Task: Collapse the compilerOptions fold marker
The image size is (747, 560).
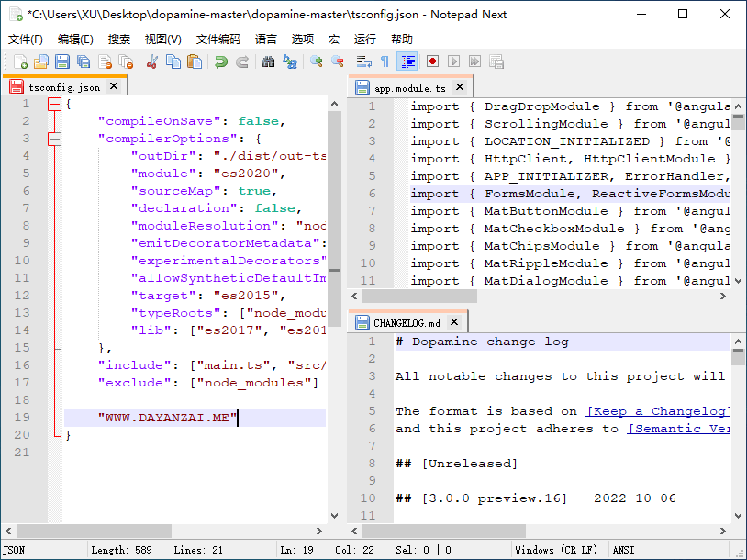Action: coord(54,140)
